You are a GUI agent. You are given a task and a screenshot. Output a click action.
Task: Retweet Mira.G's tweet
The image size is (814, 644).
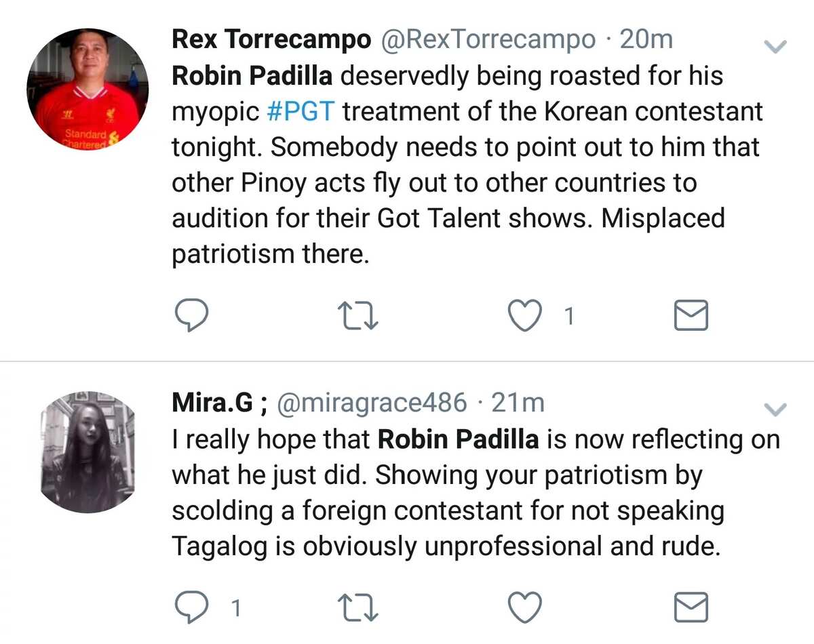358,608
